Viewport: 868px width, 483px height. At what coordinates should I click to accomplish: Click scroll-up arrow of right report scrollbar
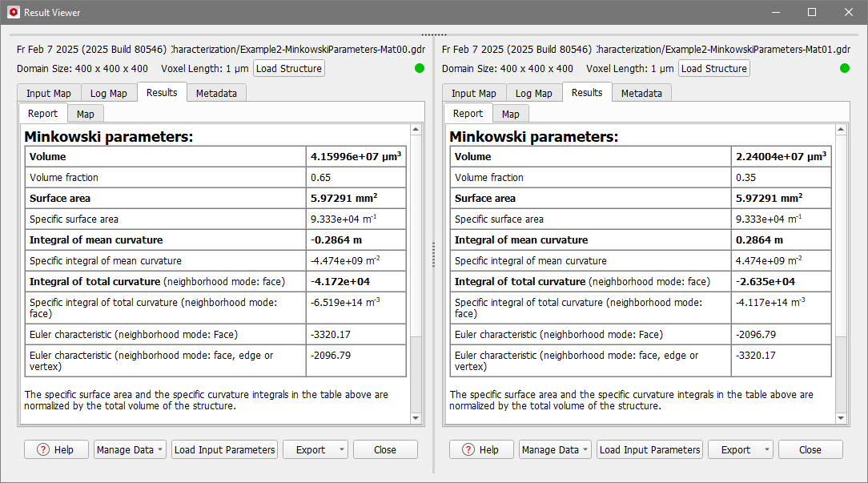coord(841,129)
